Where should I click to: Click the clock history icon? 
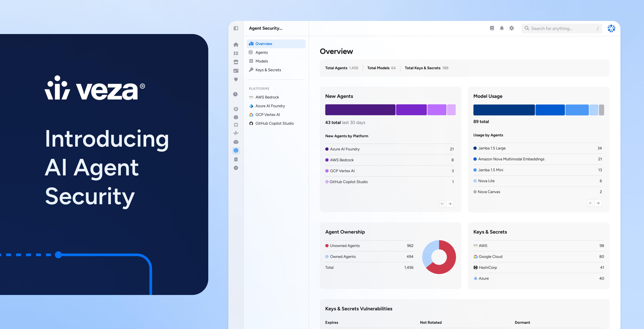[x=236, y=94]
